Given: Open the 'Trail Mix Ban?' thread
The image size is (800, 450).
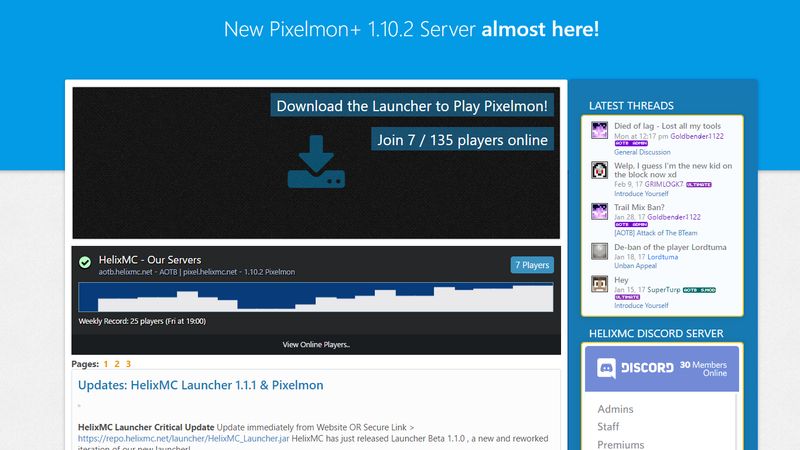Looking at the screenshot, I should click(639, 207).
